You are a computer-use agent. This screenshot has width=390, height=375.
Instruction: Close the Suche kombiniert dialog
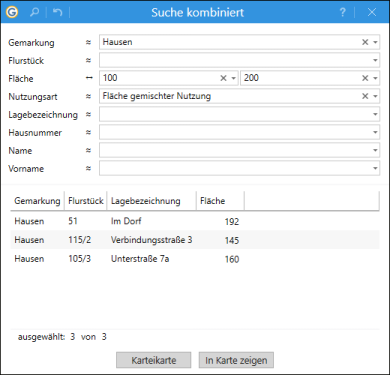pos(372,13)
